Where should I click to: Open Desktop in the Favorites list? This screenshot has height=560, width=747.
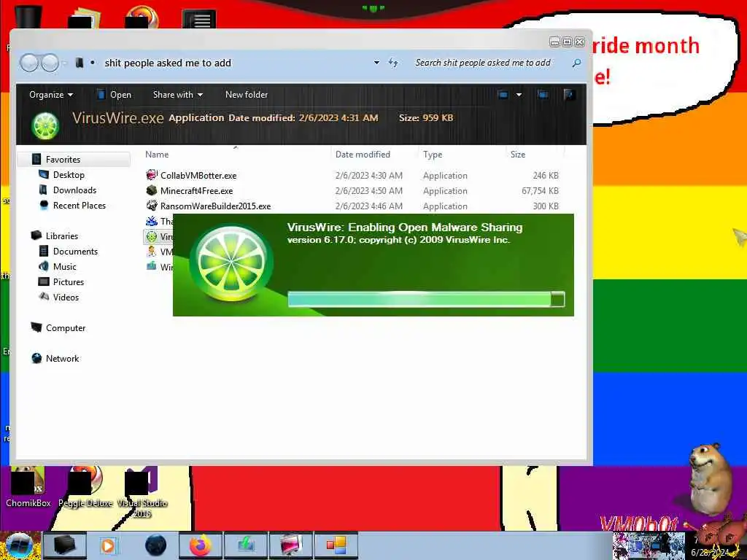(69, 175)
